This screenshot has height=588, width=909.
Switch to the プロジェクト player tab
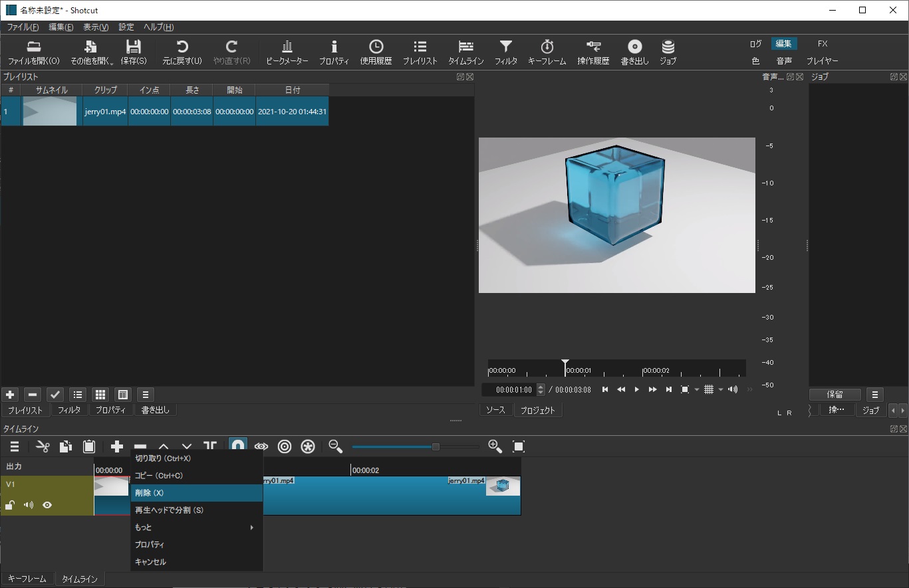point(537,410)
